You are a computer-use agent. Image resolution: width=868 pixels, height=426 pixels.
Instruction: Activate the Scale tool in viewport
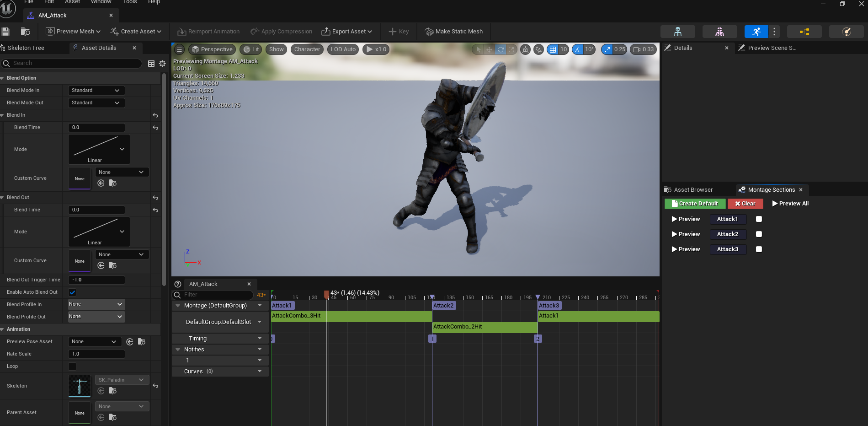coord(511,49)
